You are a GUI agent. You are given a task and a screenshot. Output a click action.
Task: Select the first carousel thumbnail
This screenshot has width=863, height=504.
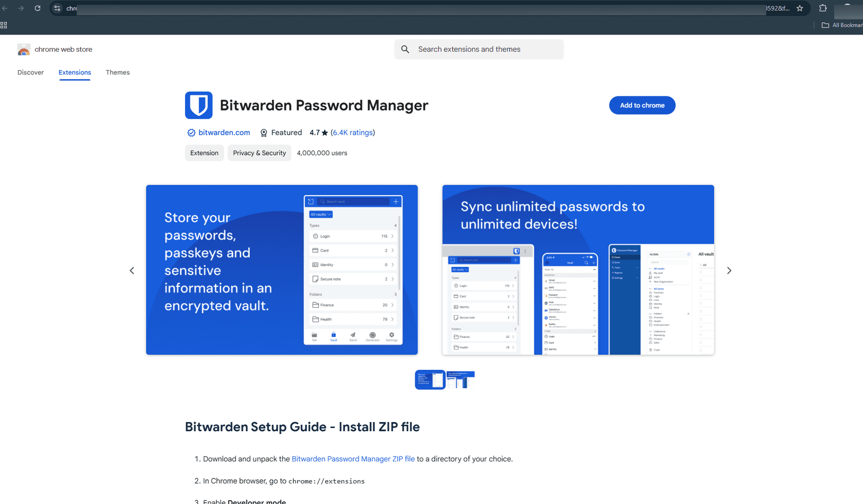click(430, 379)
